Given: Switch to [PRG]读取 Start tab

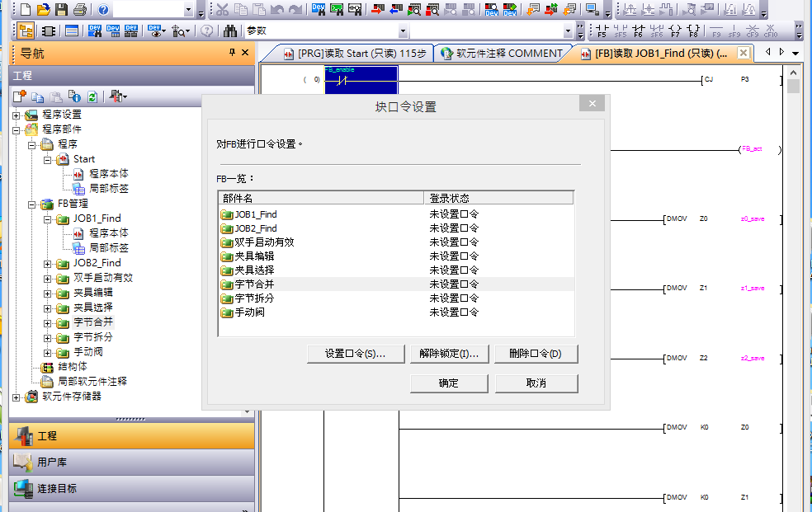Looking at the screenshot, I should point(355,54).
